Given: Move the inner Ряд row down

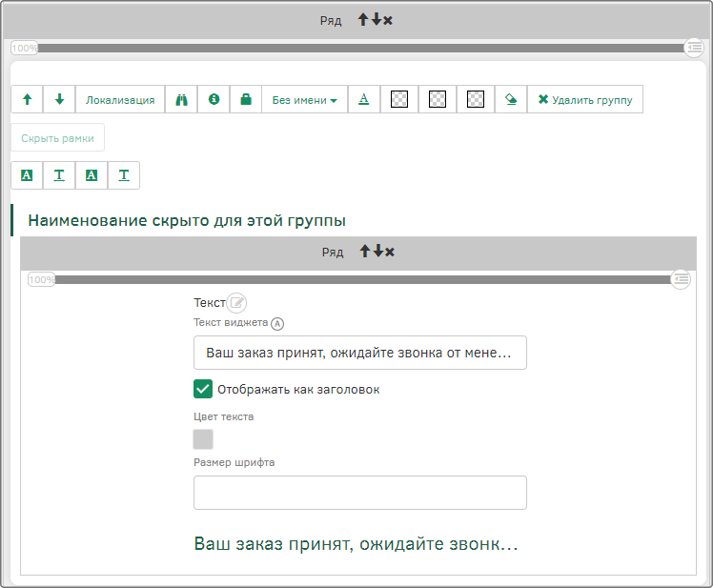Looking at the screenshot, I should coord(377,251).
